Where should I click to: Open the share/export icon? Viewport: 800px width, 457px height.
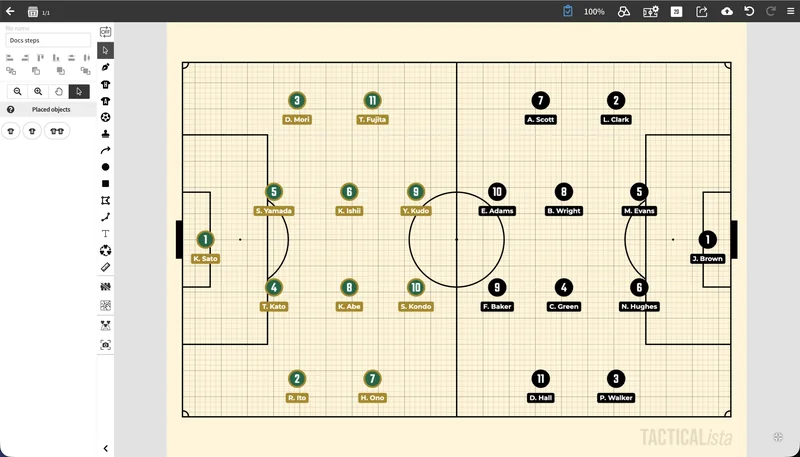[x=702, y=12]
